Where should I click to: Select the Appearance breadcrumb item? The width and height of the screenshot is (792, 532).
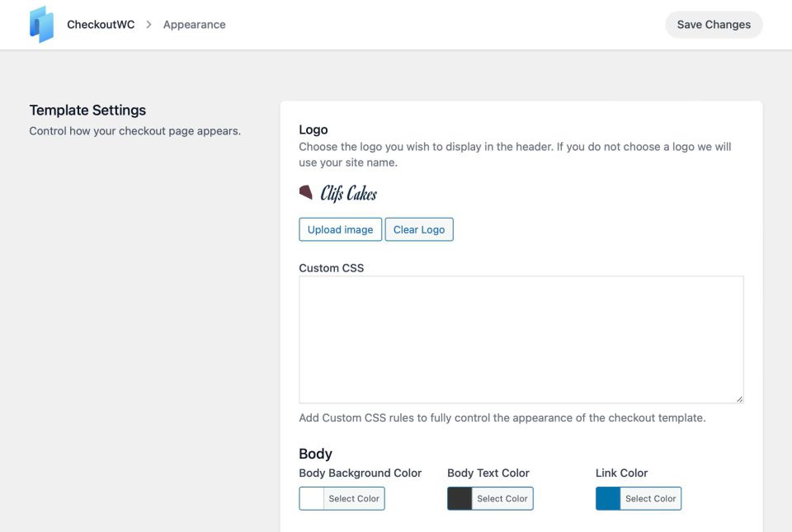tap(194, 25)
